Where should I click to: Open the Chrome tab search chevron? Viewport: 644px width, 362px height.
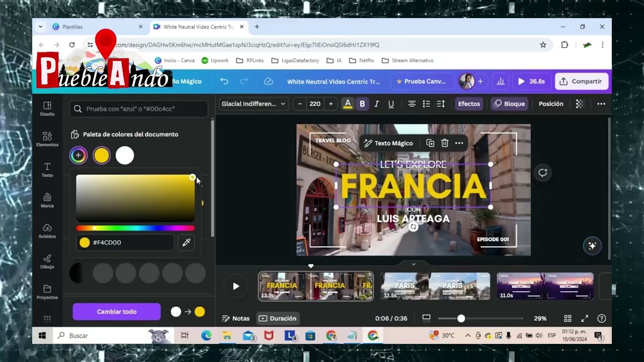41,27
